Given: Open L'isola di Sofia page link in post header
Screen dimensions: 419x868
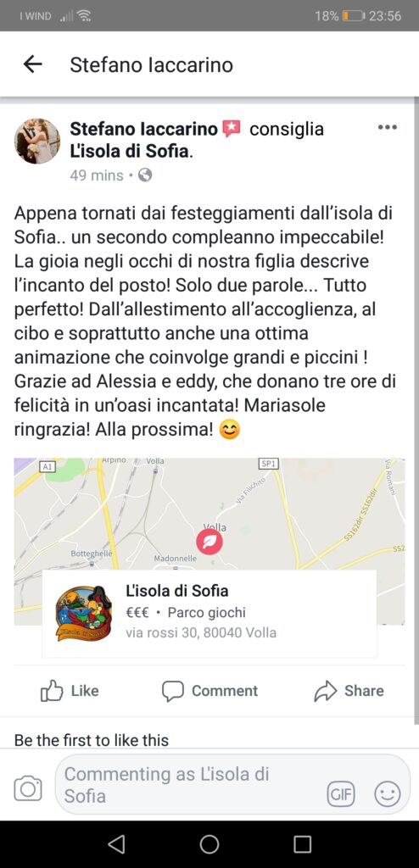Looking at the screenshot, I should click(130, 151).
